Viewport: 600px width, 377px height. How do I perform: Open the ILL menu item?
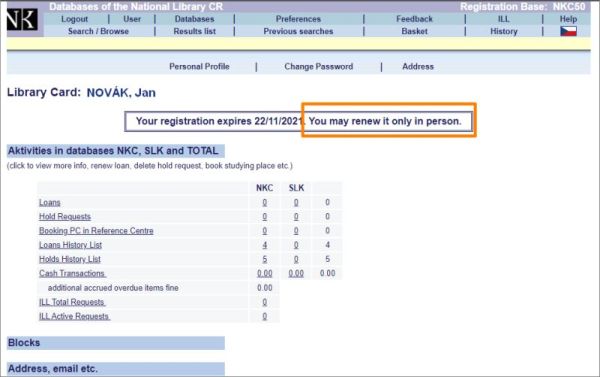504,19
